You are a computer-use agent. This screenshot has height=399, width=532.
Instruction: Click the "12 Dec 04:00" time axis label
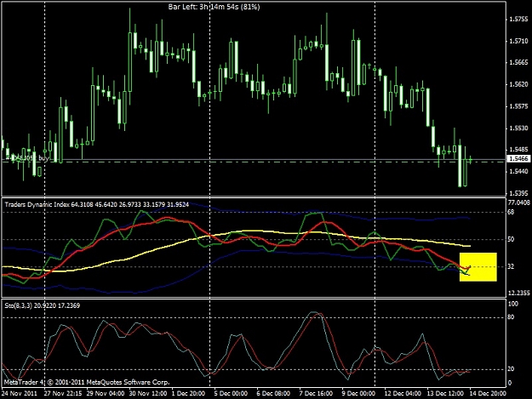[x=403, y=394]
